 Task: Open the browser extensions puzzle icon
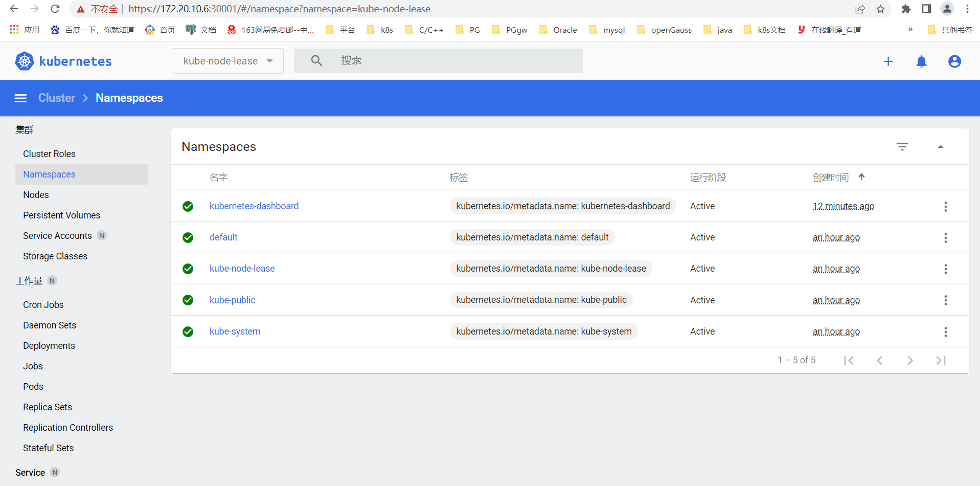tap(906, 9)
